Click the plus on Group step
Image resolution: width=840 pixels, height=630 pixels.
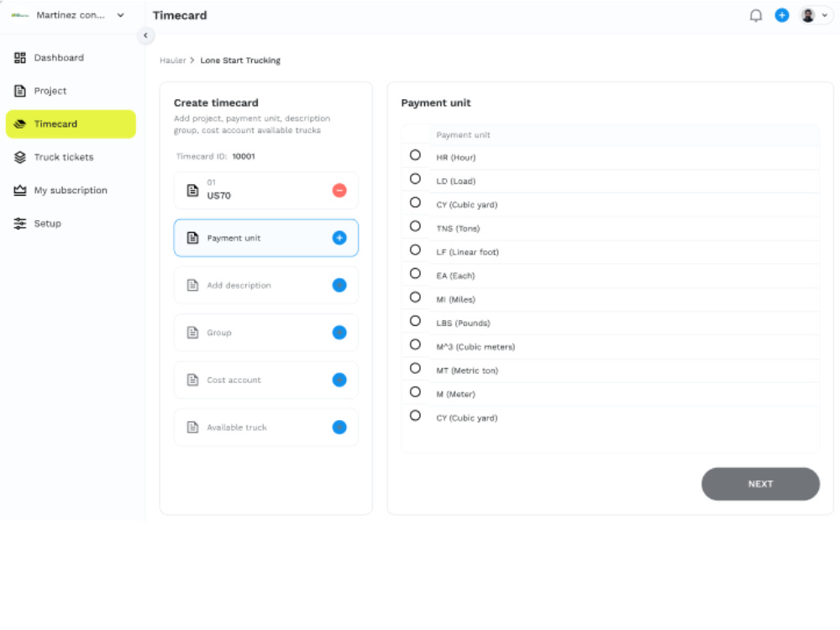339,333
